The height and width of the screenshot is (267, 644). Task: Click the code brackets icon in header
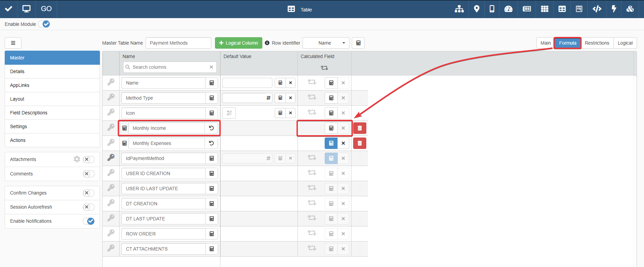597,9
